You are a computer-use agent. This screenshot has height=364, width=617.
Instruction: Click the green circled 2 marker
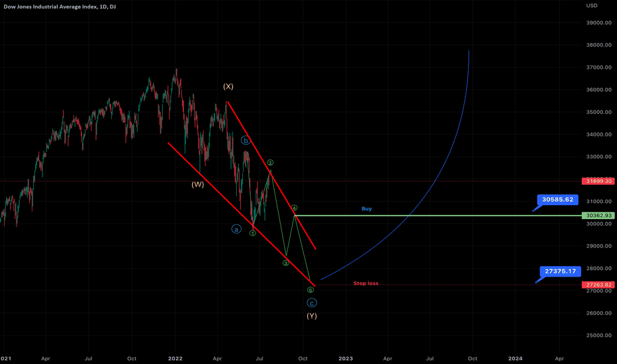(x=270, y=163)
